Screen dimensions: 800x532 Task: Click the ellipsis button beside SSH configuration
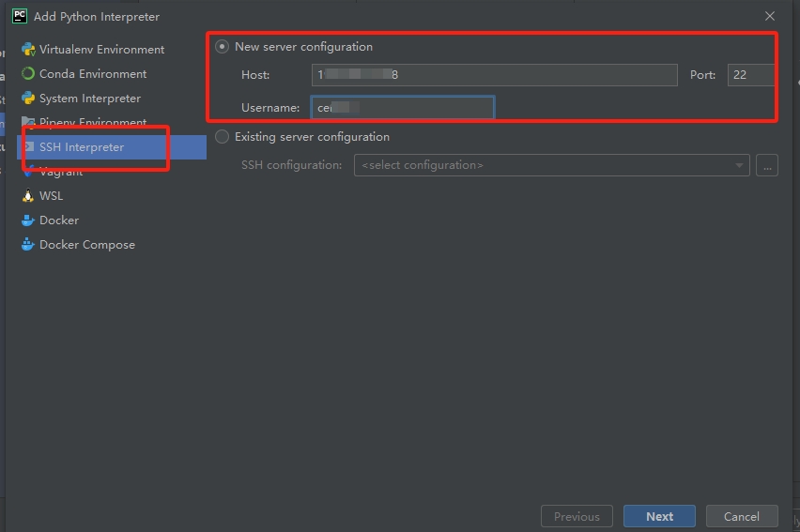(767, 165)
